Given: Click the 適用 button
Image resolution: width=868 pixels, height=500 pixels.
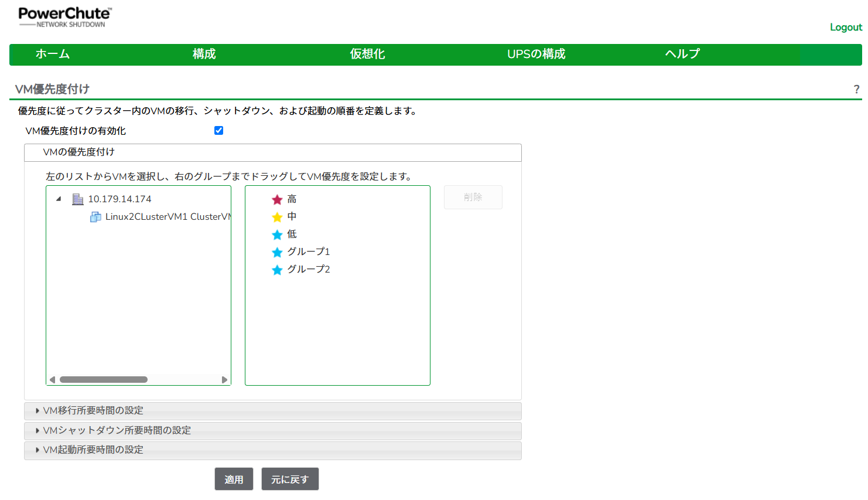Looking at the screenshot, I should coord(234,479).
